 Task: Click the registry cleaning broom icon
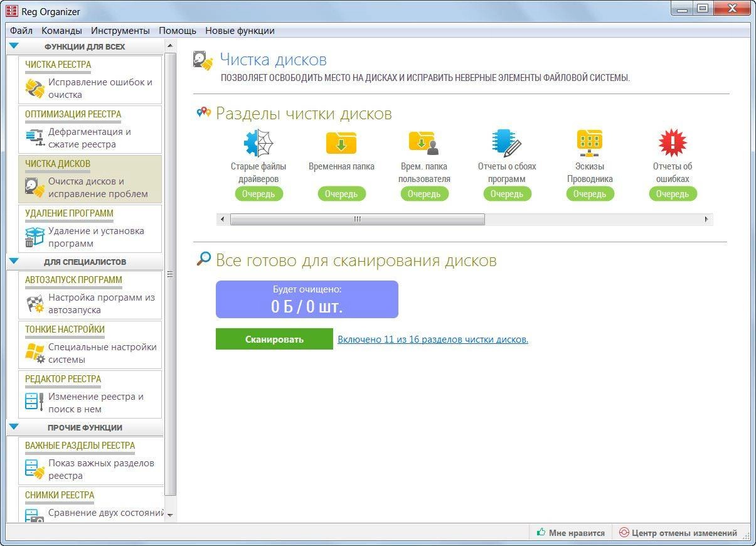tap(35, 88)
